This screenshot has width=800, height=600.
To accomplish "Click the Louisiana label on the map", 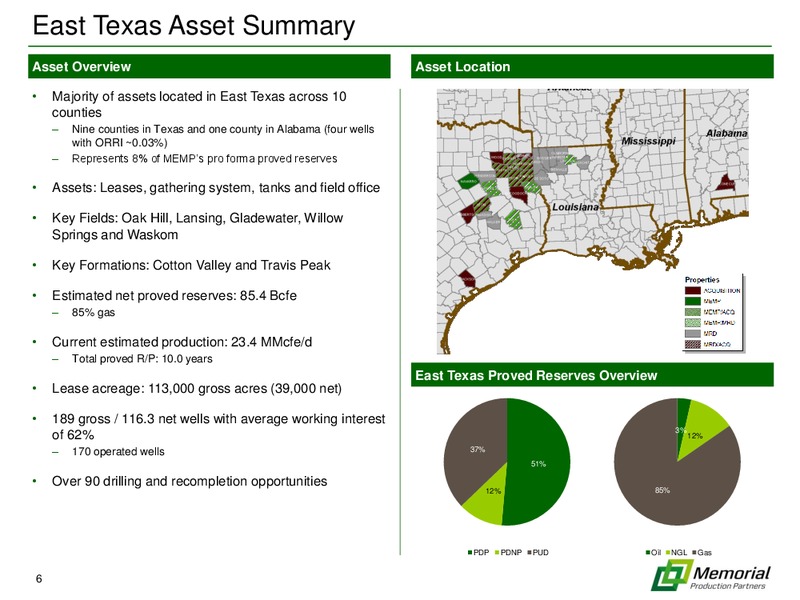I will [x=576, y=207].
